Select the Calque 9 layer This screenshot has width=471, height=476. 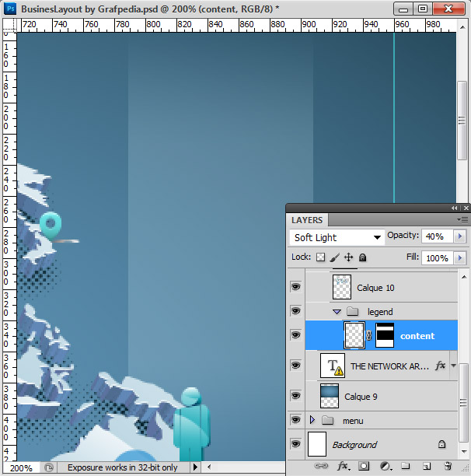coord(382,396)
